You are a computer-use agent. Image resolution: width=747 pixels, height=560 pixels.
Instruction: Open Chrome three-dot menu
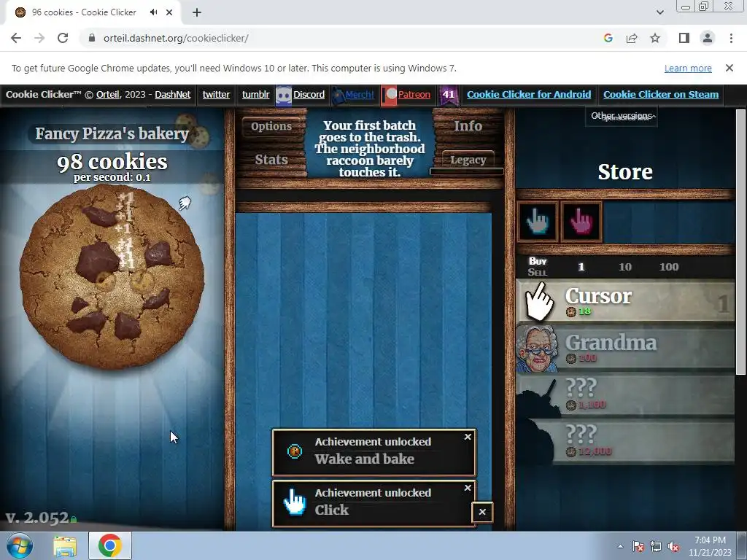pyautogui.click(x=731, y=38)
